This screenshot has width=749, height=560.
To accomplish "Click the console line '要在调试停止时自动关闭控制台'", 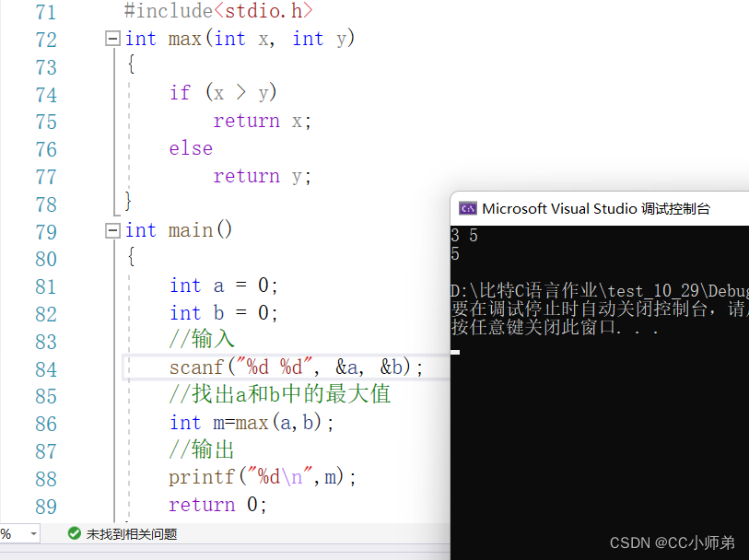I will click(x=600, y=309).
